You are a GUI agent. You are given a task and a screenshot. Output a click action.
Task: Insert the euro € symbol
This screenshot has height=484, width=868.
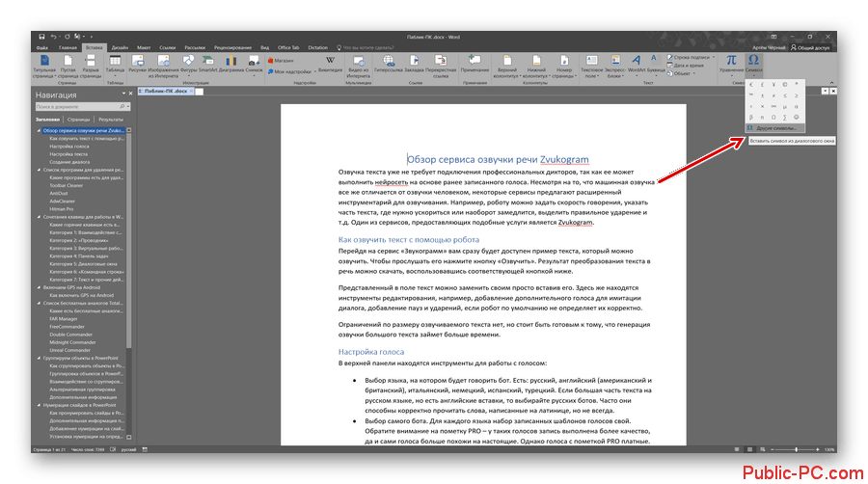click(750, 85)
